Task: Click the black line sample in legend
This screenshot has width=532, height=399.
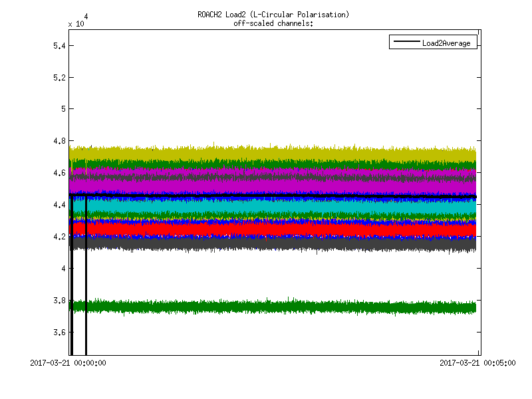Action: (x=405, y=43)
